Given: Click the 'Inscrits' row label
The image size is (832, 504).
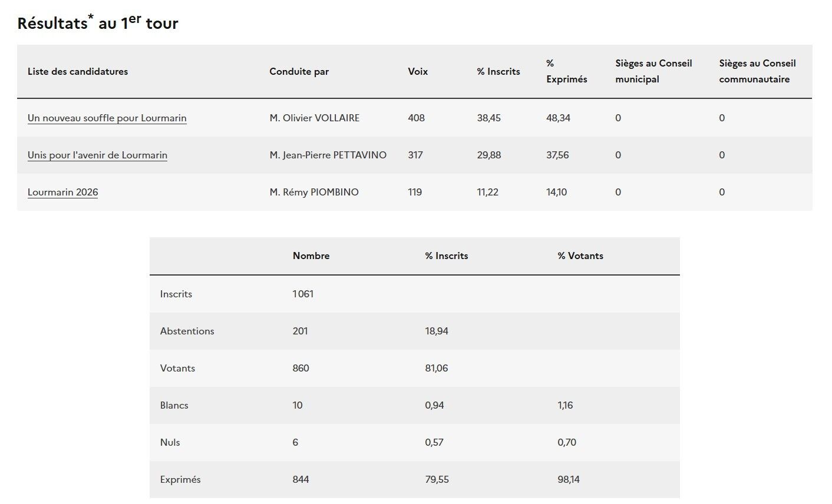Looking at the screenshot, I should tap(176, 294).
